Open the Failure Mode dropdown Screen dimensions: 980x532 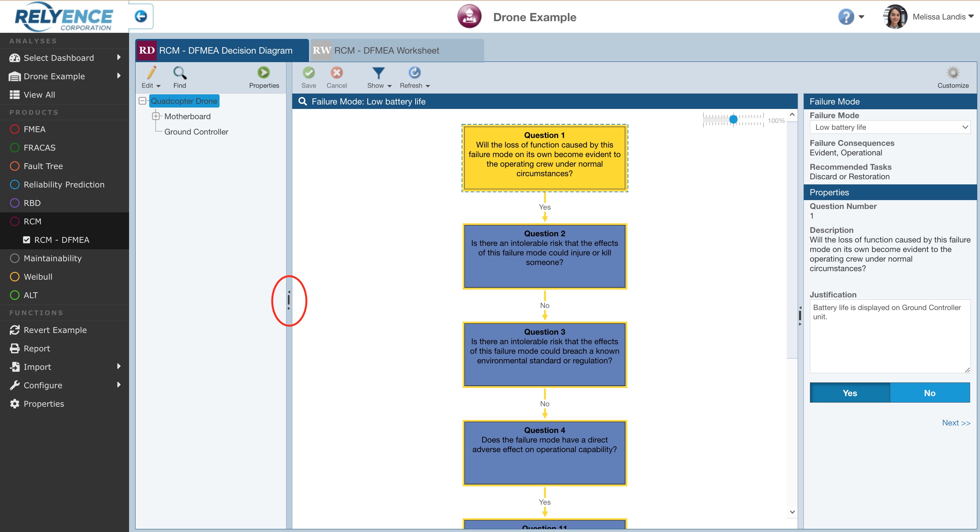point(890,127)
